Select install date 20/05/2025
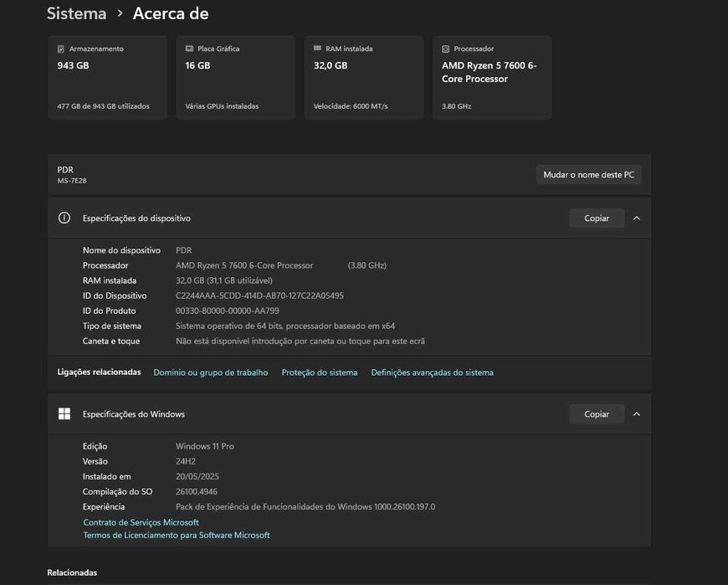The width and height of the screenshot is (728, 585). (197, 476)
